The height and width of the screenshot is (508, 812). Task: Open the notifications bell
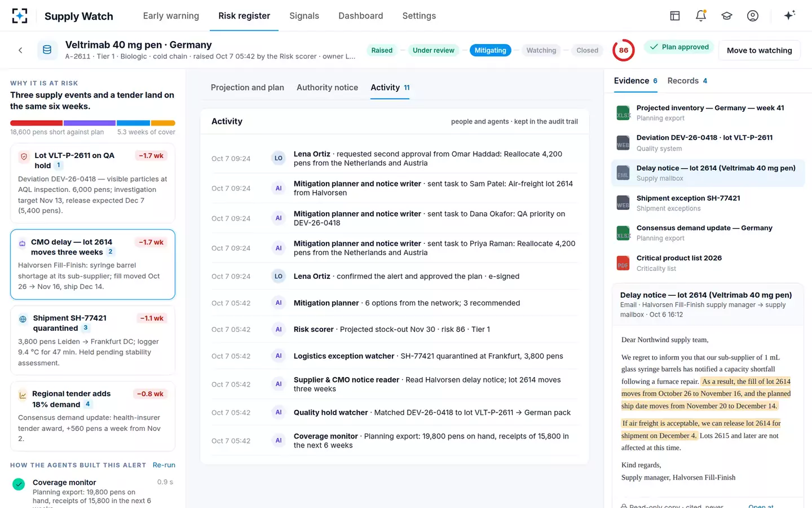(x=701, y=16)
